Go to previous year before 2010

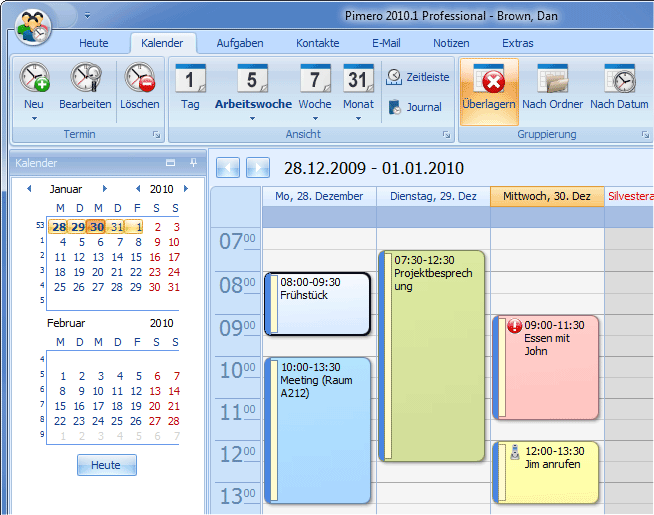(138, 189)
